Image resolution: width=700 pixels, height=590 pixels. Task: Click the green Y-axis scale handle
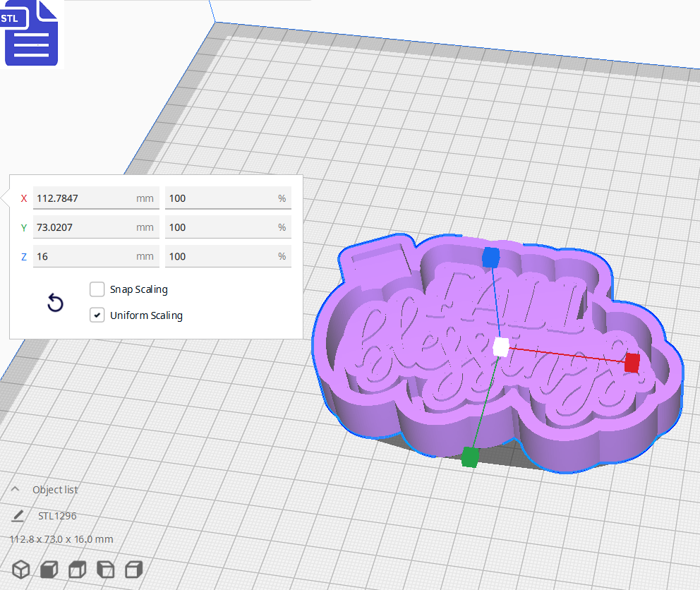coord(469,457)
